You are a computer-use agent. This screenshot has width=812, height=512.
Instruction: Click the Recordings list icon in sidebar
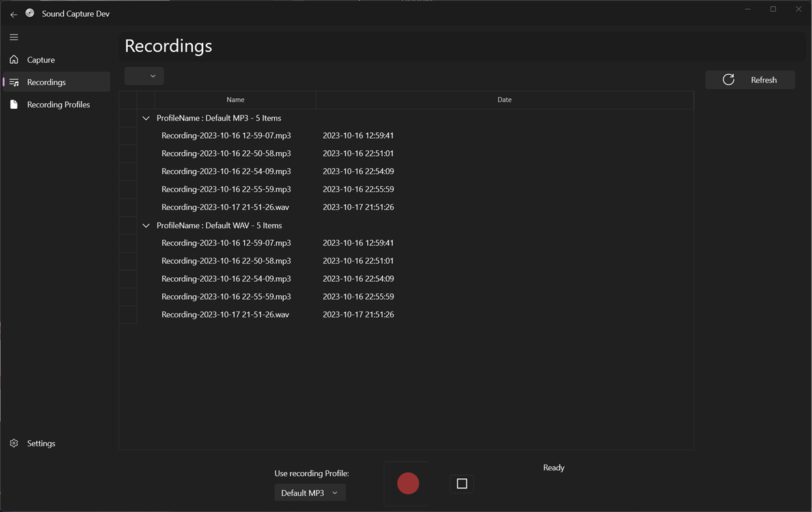(14, 82)
